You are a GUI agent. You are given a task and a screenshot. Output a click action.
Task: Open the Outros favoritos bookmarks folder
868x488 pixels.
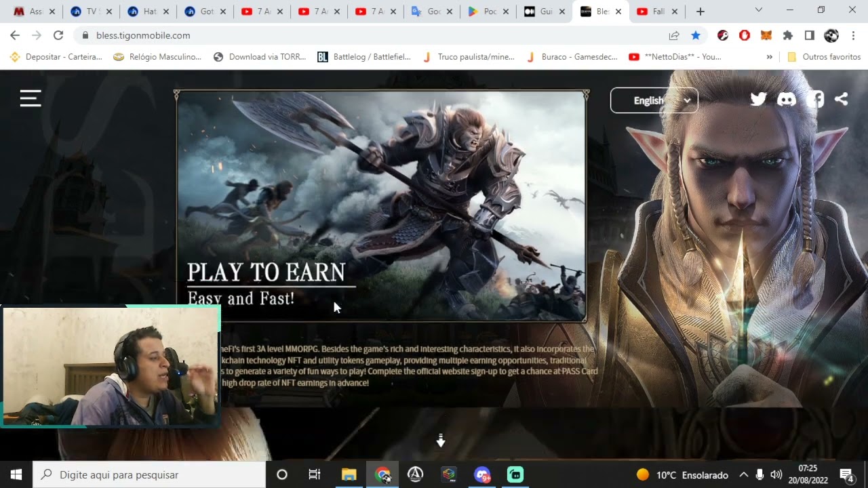pyautogui.click(x=824, y=57)
